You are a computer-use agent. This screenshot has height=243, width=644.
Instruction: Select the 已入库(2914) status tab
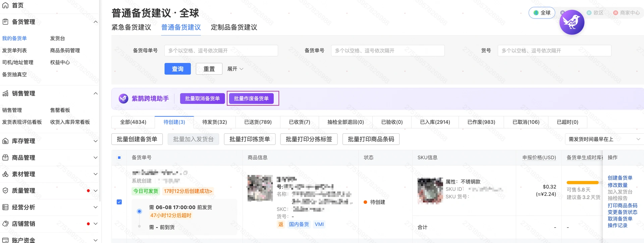coord(435,122)
